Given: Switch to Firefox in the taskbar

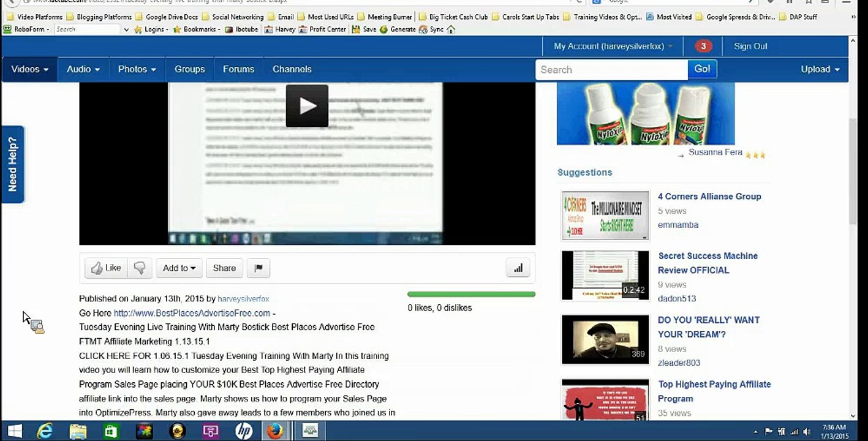Looking at the screenshot, I should coord(275,431).
